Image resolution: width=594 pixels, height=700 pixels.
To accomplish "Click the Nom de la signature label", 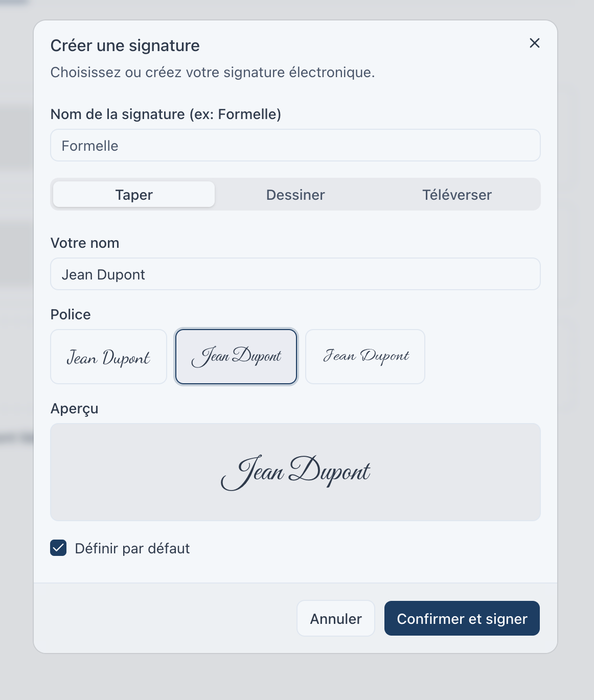I will point(166,114).
